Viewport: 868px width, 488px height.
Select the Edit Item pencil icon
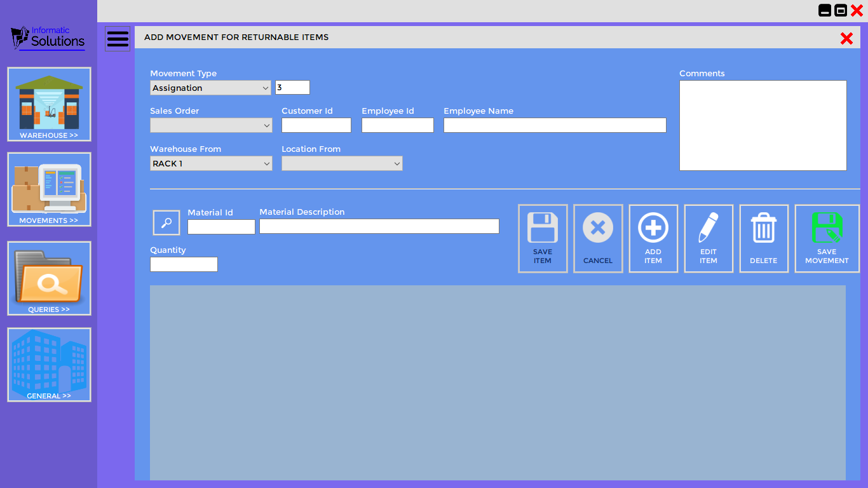click(709, 229)
